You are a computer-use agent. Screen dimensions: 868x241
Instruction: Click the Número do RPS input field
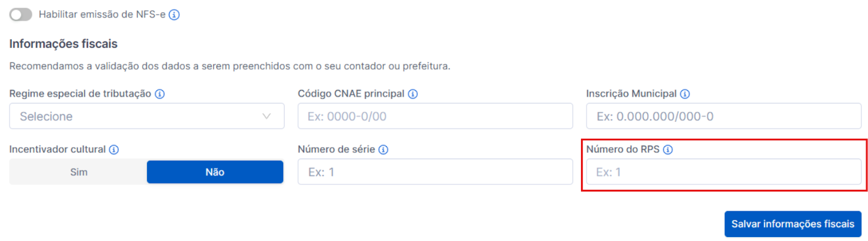(x=723, y=172)
